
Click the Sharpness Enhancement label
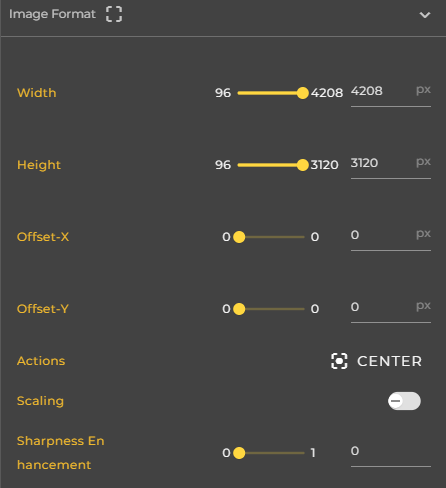pos(61,453)
